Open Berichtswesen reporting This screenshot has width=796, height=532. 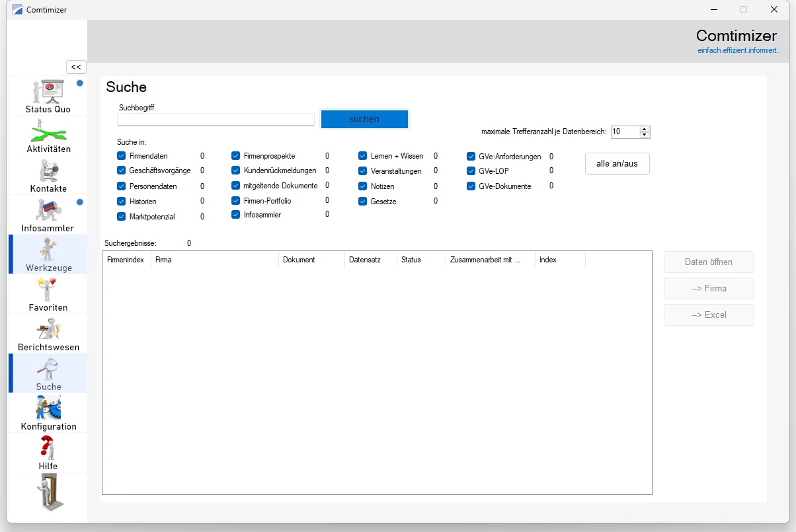tap(48, 334)
